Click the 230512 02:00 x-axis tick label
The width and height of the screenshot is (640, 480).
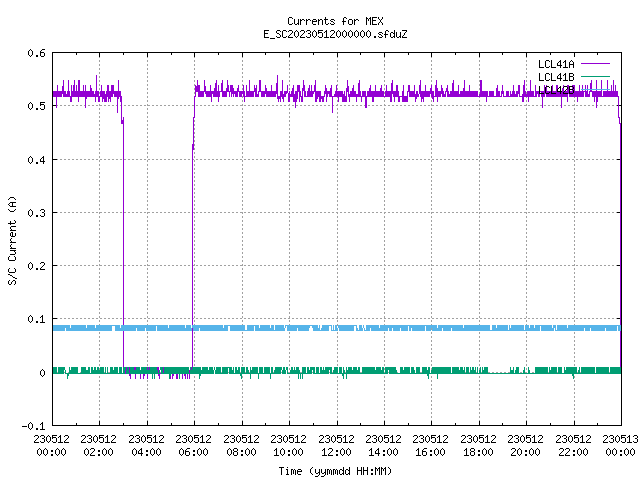98,446
